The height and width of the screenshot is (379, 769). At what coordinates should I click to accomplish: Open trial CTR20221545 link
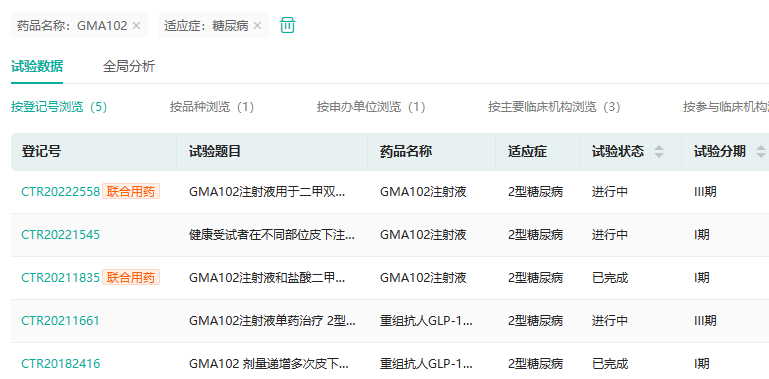pyautogui.click(x=60, y=235)
